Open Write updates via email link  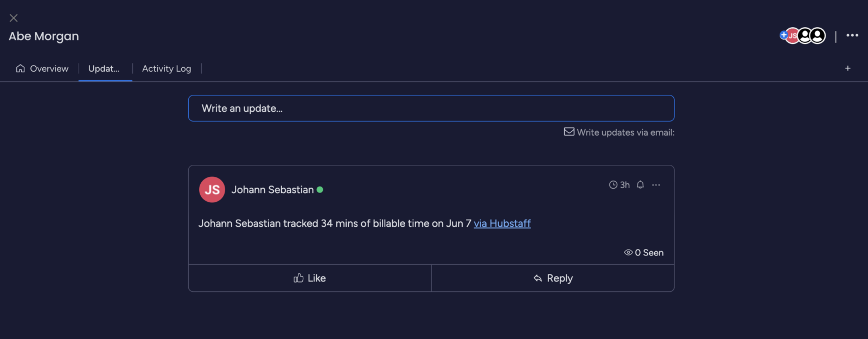[x=626, y=132]
